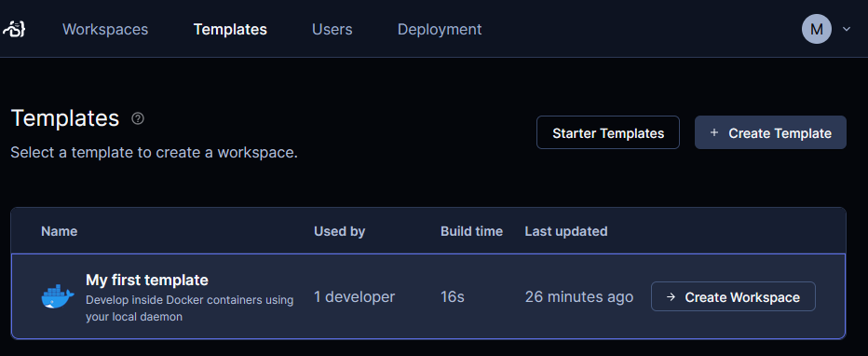Click the Name column header
The height and width of the screenshot is (356, 868).
60,231
